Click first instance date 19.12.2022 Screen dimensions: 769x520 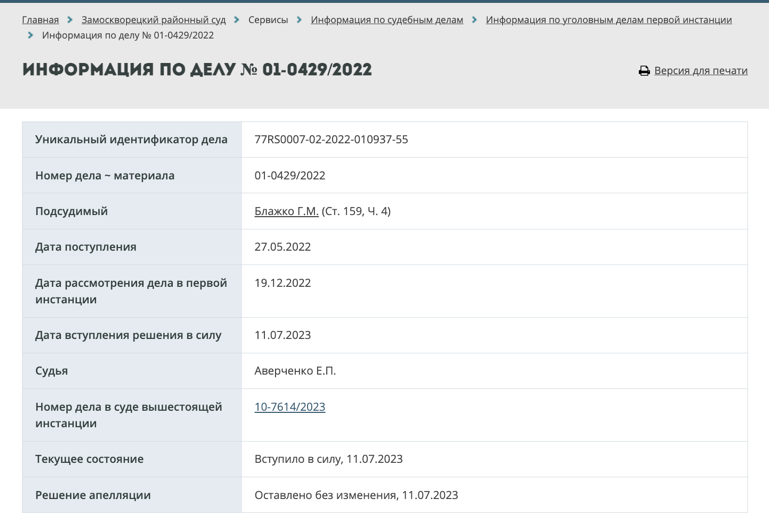[x=282, y=283]
